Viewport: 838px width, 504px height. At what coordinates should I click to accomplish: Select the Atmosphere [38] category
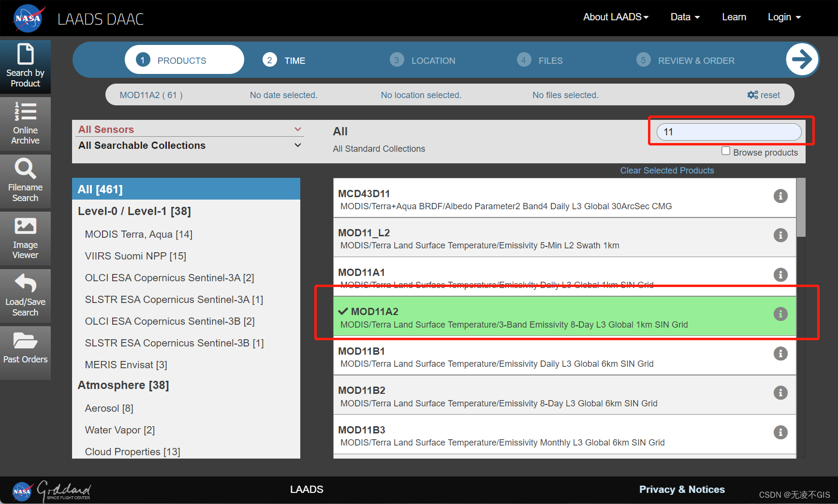(123, 385)
